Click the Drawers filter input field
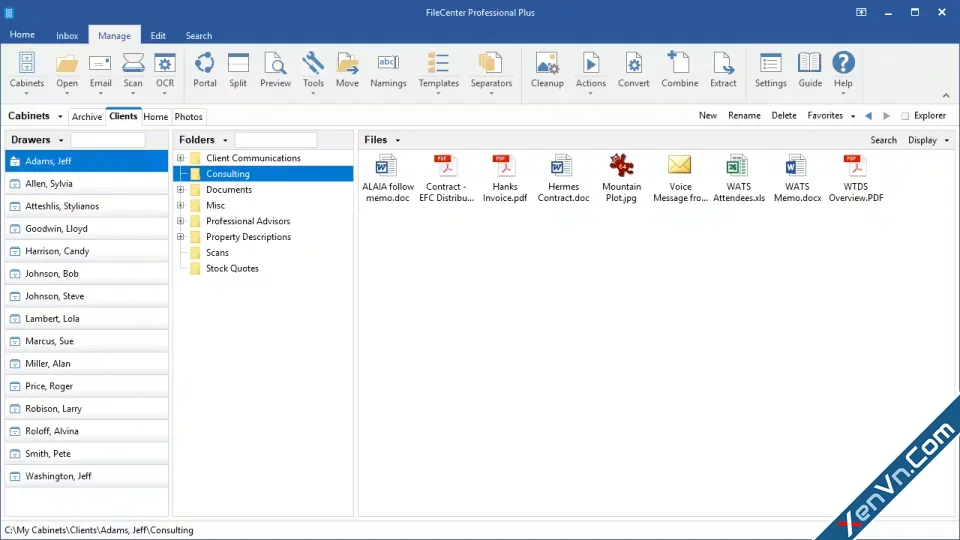960x540 pixels. pyautogui.click(x=108, y=140)
